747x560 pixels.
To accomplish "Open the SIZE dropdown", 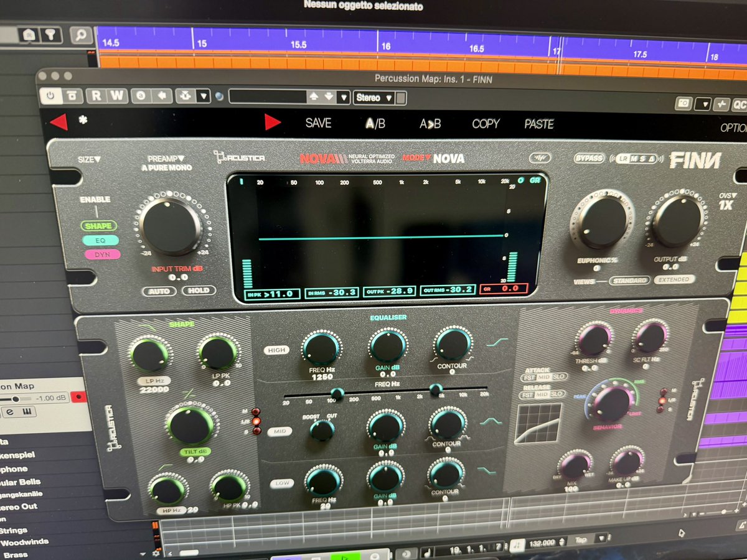I will (x=89, y=159).
